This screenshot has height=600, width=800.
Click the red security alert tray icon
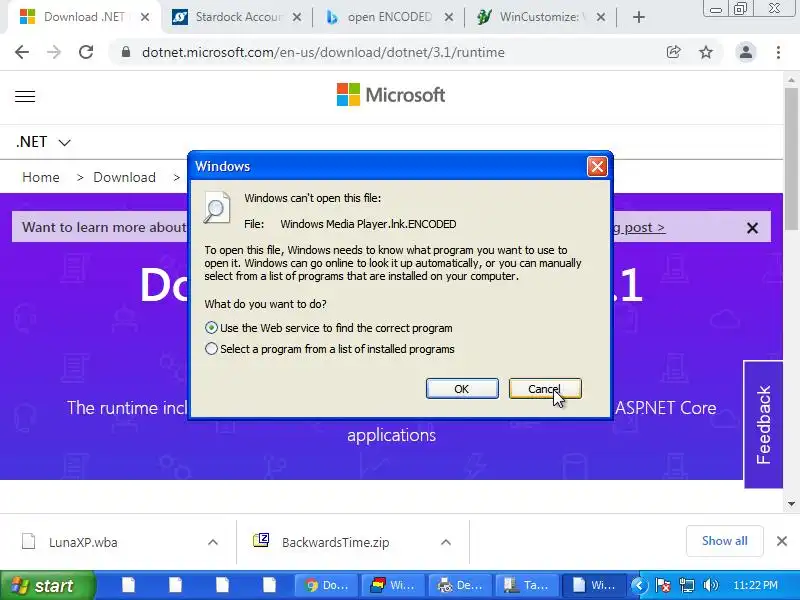coord(663,585)
